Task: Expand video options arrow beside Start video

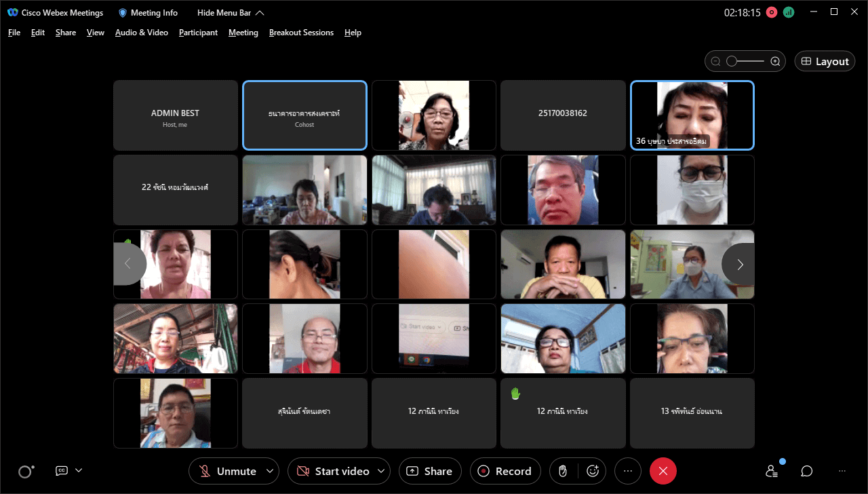Action: click(382, 471)
